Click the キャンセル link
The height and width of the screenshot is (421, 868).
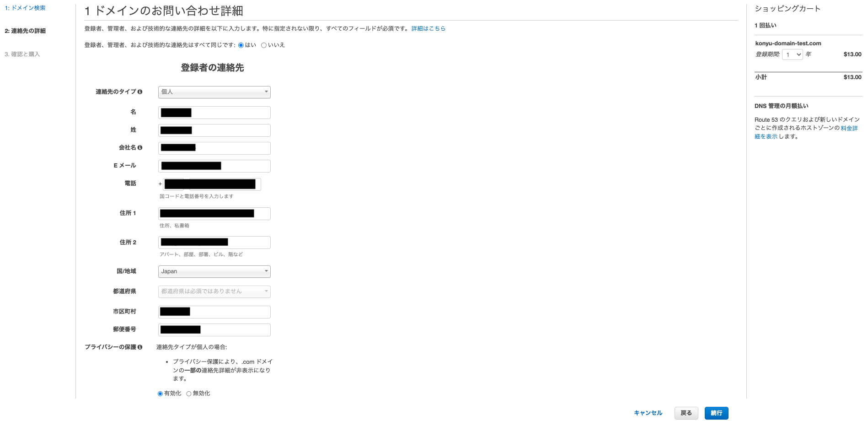(x=648, y=413)
